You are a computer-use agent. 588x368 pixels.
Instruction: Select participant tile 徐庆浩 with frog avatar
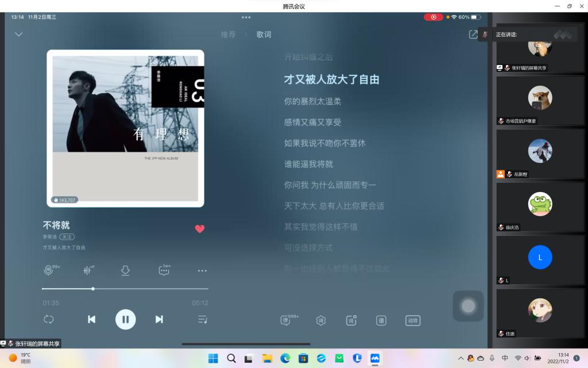tap(540, 207)
